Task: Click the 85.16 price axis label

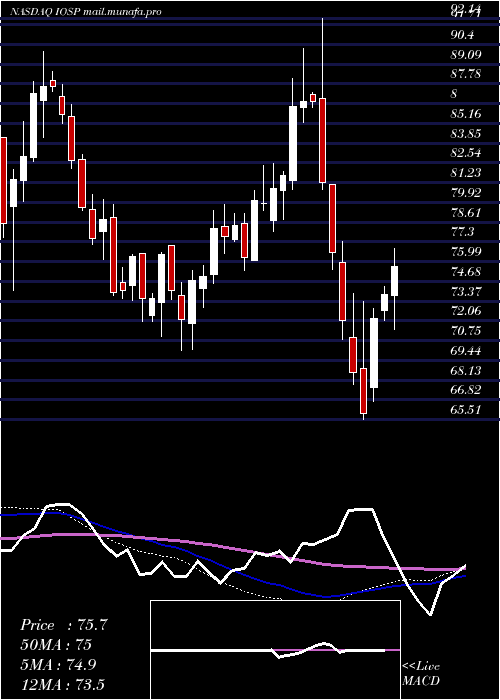Action: point(466,113)
